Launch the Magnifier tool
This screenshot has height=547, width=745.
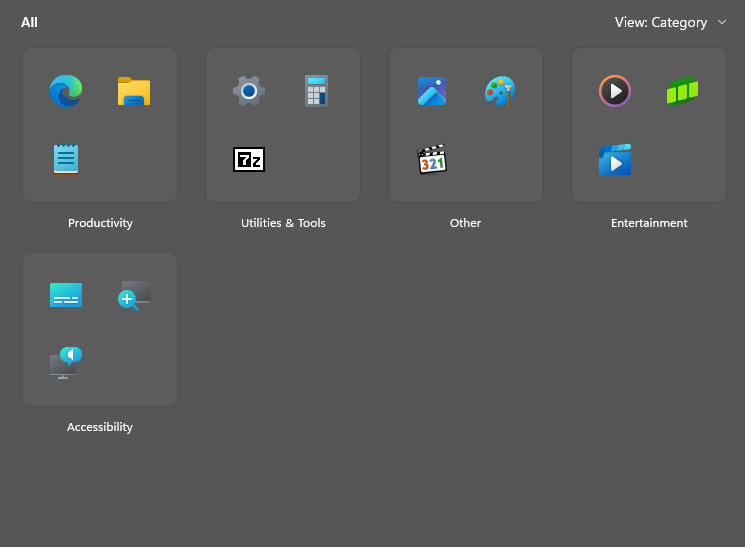(133, 296)
